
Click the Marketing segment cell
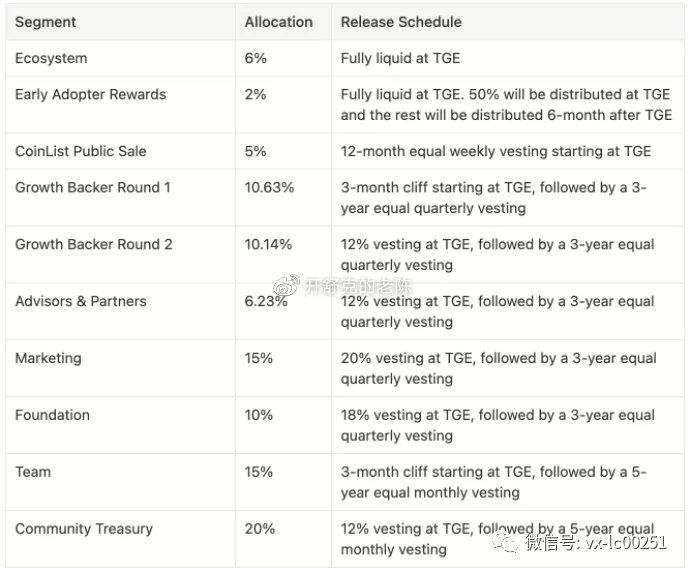pyautogui.click(x=48, y=358)
